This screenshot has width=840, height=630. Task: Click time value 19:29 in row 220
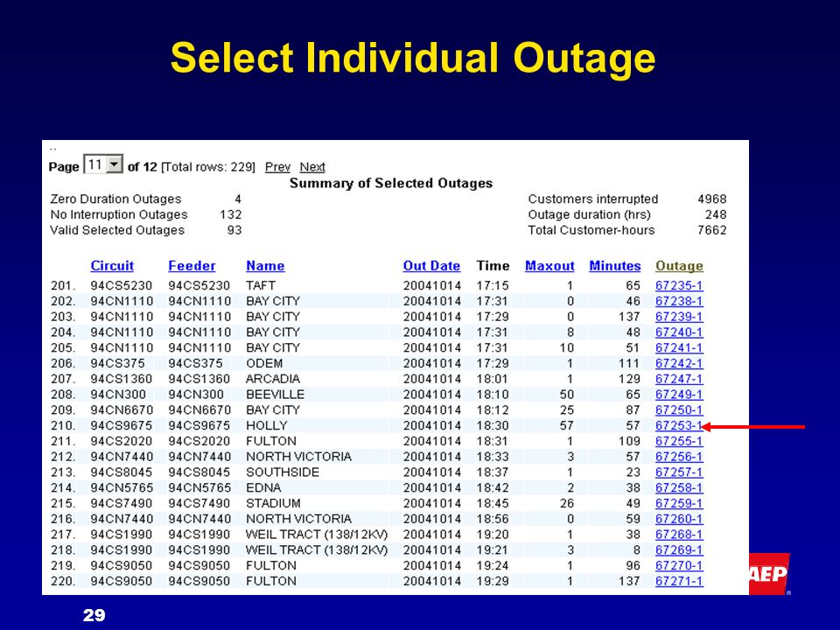[x=493, y=581]
